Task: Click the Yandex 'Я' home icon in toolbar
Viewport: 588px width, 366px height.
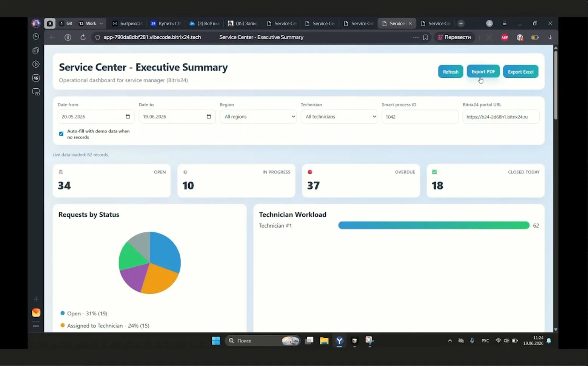Action: [x=68, y=37]
